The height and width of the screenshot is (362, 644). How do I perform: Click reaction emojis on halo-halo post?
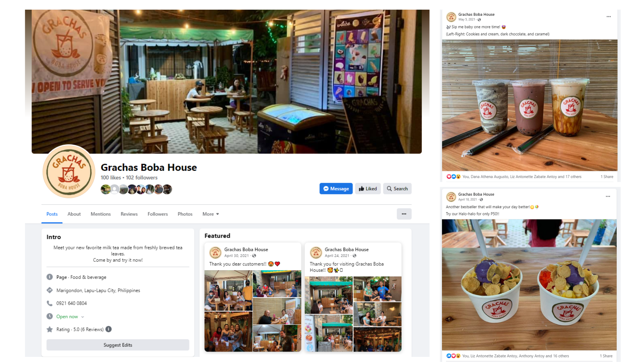453,356
